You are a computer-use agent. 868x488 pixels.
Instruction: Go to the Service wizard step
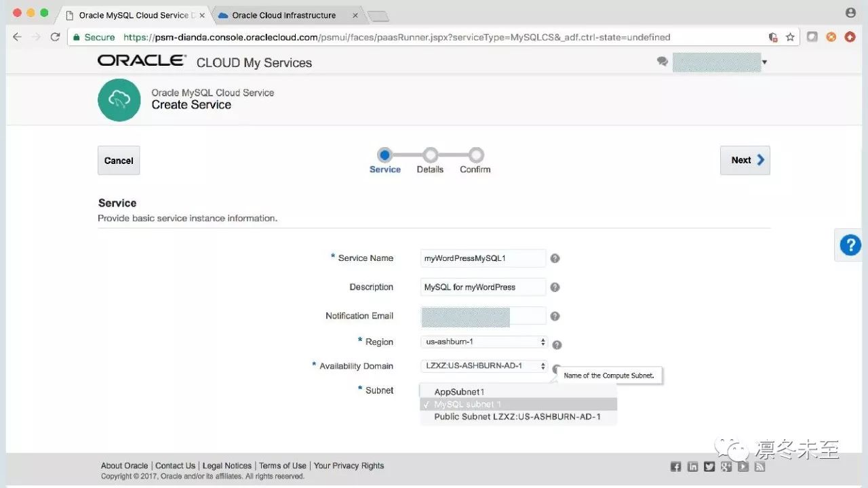[384, 161]
